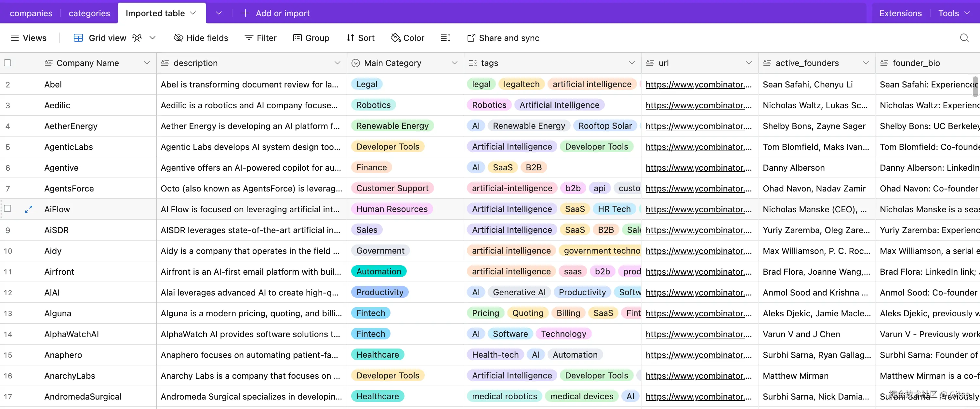Switch to the companies tab
Viewport: 980px width, 409px height.
(31, 13)
